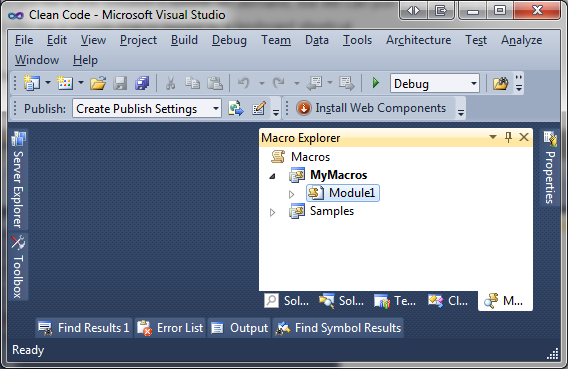Open the Build menu
The height and width of the screenshot is (369, 568).
(184, 40)
